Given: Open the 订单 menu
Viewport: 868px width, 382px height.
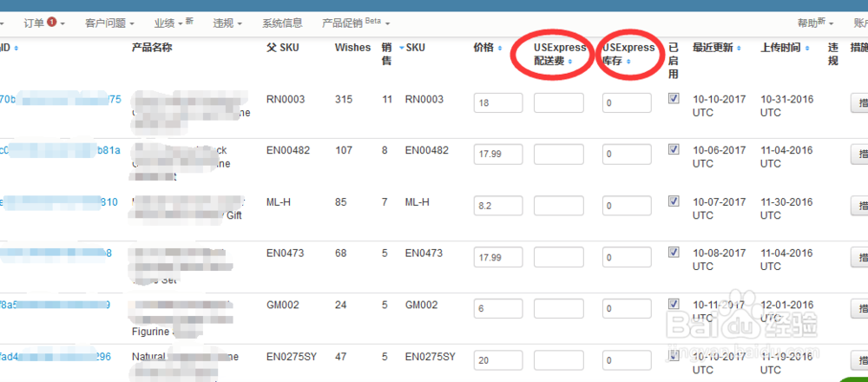Looking at the screenshot, I should pos(44,23).
